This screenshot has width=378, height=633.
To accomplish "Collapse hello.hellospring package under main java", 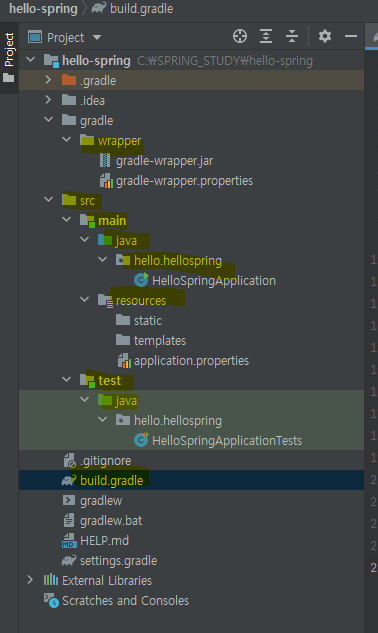I will (103, 260).
